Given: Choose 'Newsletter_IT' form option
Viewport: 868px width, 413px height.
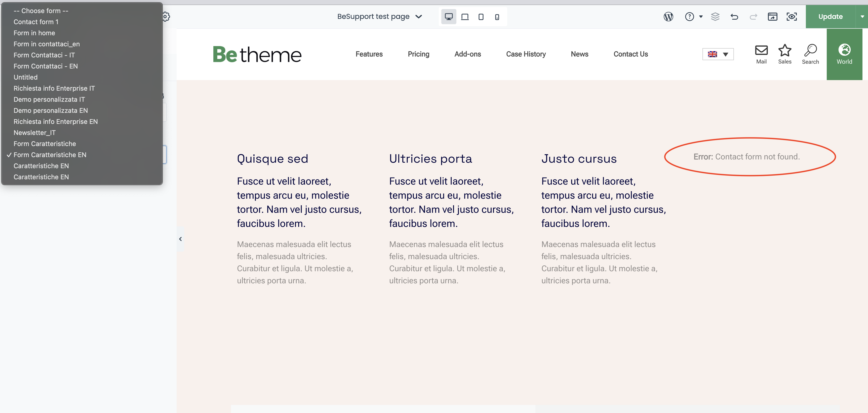Looking at the screenshot, I should [35, 132].
